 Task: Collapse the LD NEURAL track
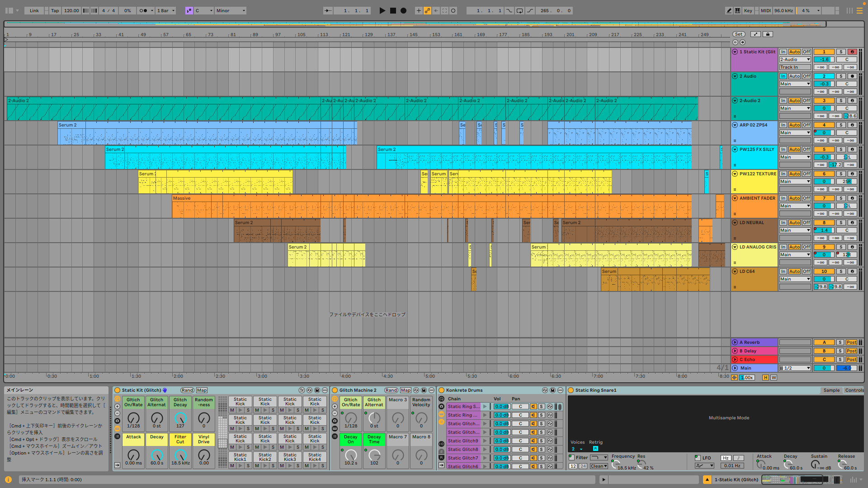click(x=735, y=223)
